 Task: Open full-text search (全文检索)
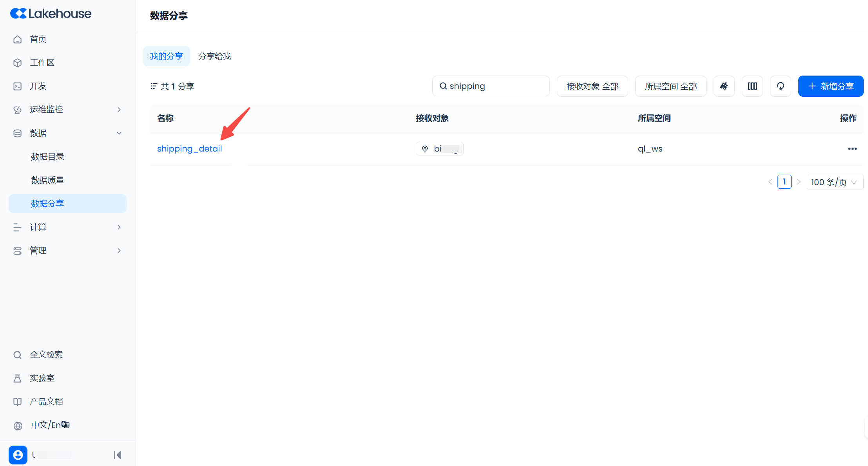(x=46, y=355)
